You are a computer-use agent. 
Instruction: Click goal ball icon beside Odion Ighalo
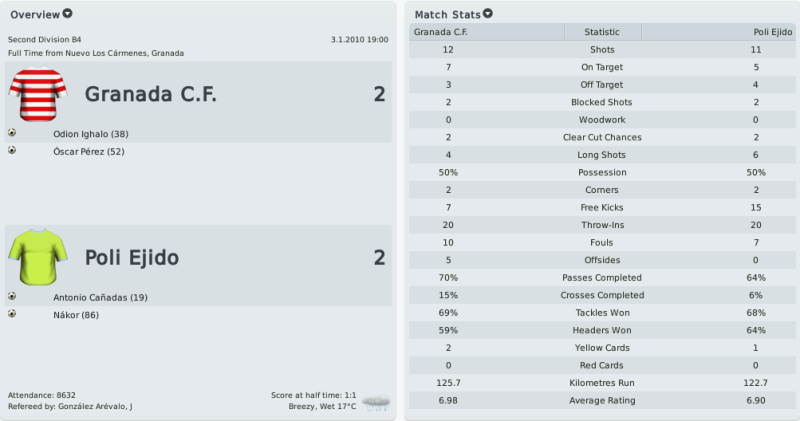pyautogui.click(x=12, y=133)
